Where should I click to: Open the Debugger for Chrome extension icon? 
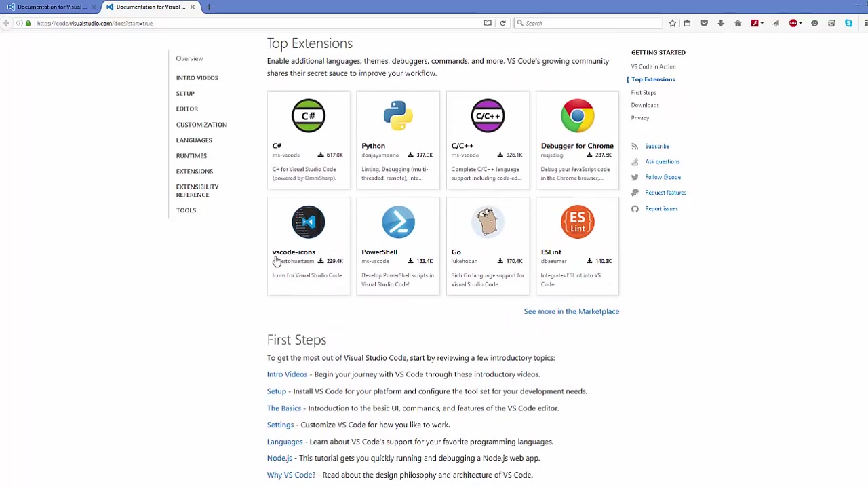577,115
